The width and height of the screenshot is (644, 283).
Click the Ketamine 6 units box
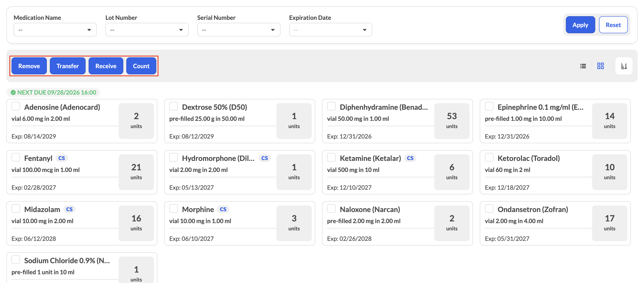click(x=452, y=172)
